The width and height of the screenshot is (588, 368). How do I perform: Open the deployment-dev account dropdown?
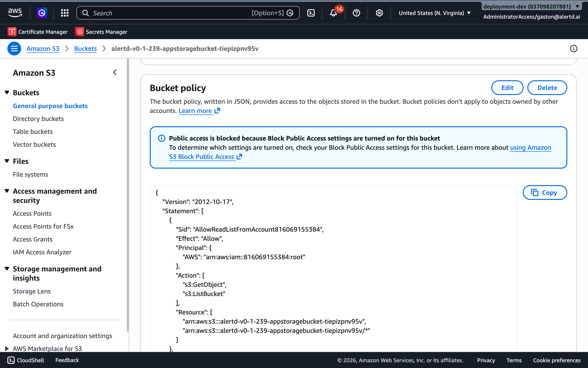pos(532,6)
